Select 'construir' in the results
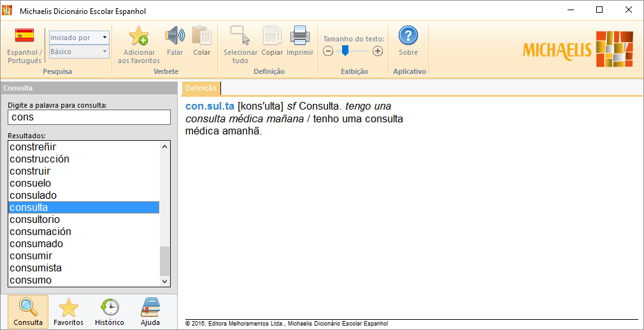The width and height of the screenshot is (644, 330). [x=84, y=171]
